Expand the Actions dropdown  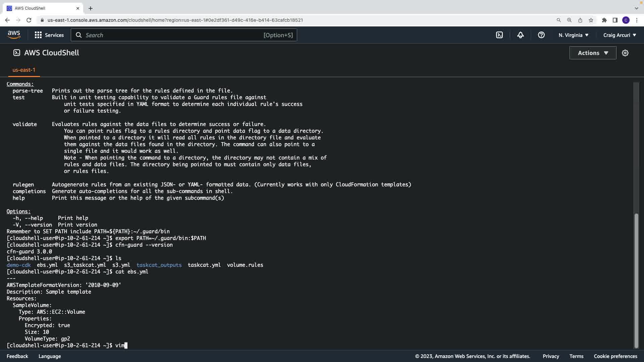(x=592, y=53)
